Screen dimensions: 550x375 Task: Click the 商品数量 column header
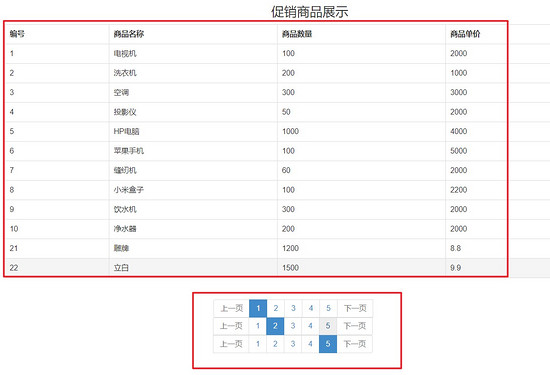coord(297,34)
